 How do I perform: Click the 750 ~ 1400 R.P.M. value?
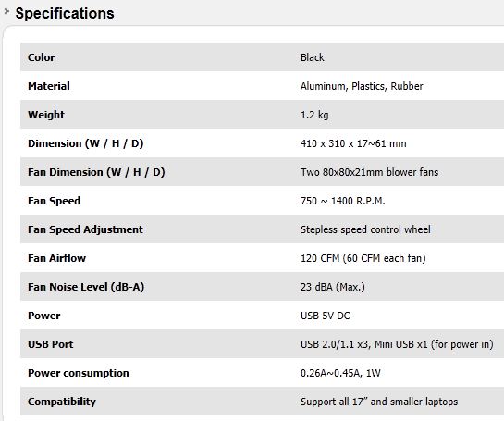click(x=343, y=201)
